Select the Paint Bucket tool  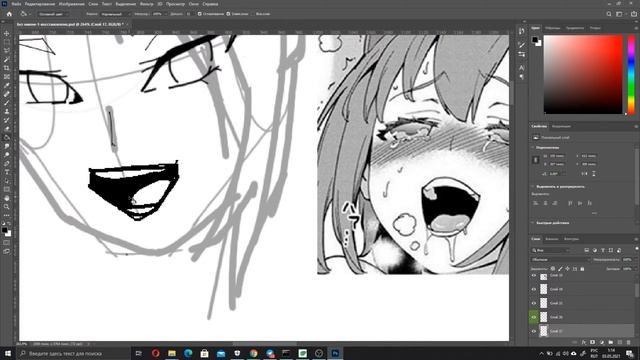(7, 137)
